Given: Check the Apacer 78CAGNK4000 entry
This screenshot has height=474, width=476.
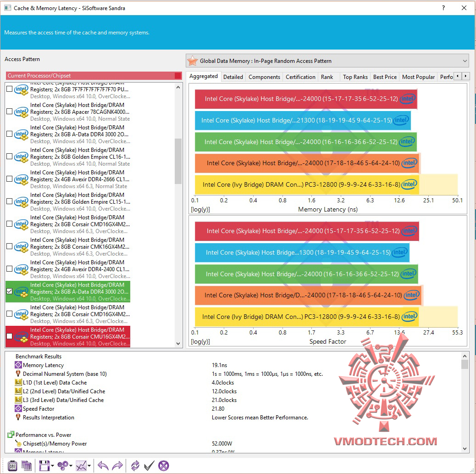Looking at the screenshot, I should pos(10,112).
